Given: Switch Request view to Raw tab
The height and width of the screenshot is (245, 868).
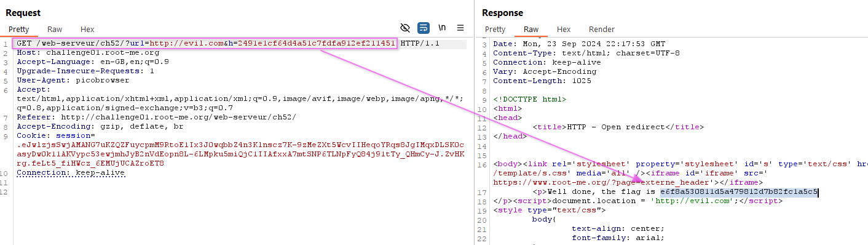Looking at the screenshot, I should point(55,29).
